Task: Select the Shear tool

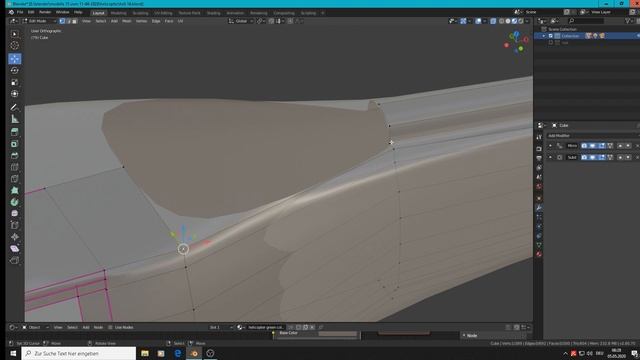Action: (15, 249)
